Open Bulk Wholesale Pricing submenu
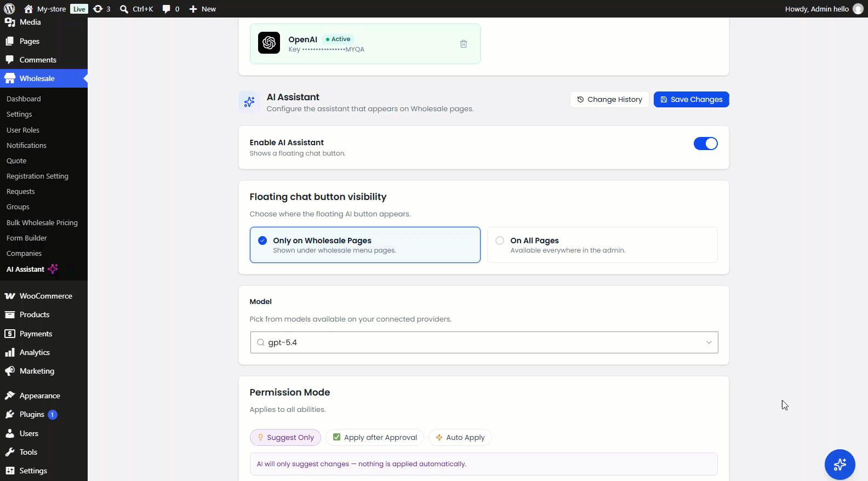The image size is (868, 481). (x=42, y=222)
